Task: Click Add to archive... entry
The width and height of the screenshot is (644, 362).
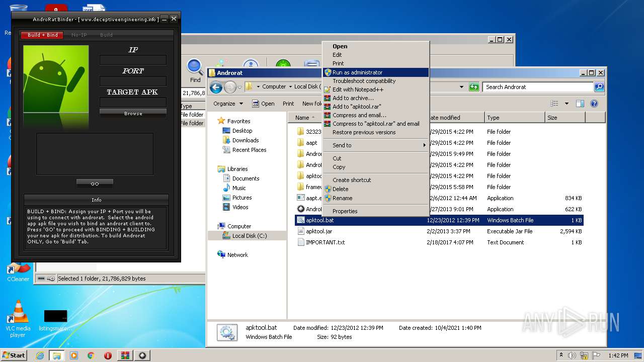Action: [375, 98]
